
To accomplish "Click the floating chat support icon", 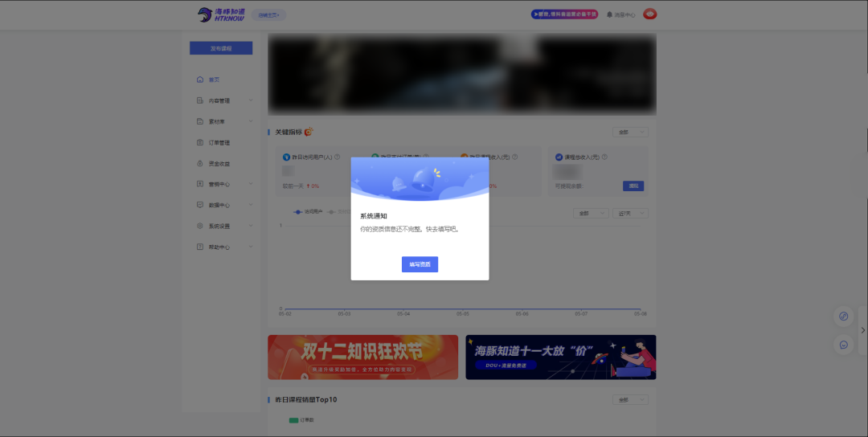I will click(x=844, y=345).
